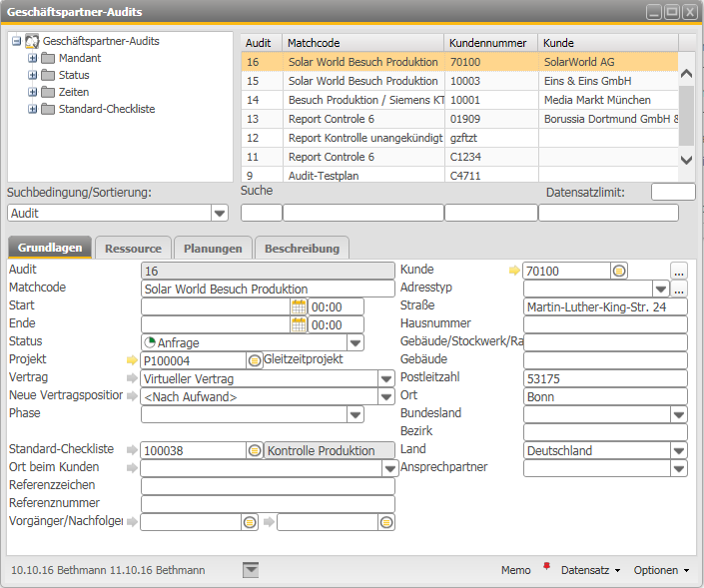Expand the Status tree node
The width and height of the screenshot is (704, 588).
pos(32,75)
